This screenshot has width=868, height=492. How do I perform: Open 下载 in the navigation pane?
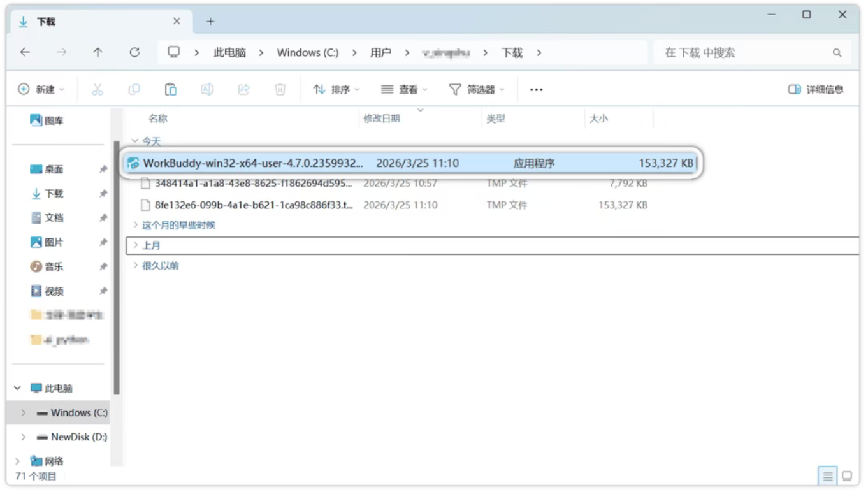pyautogui.click(x=47, y=194)
